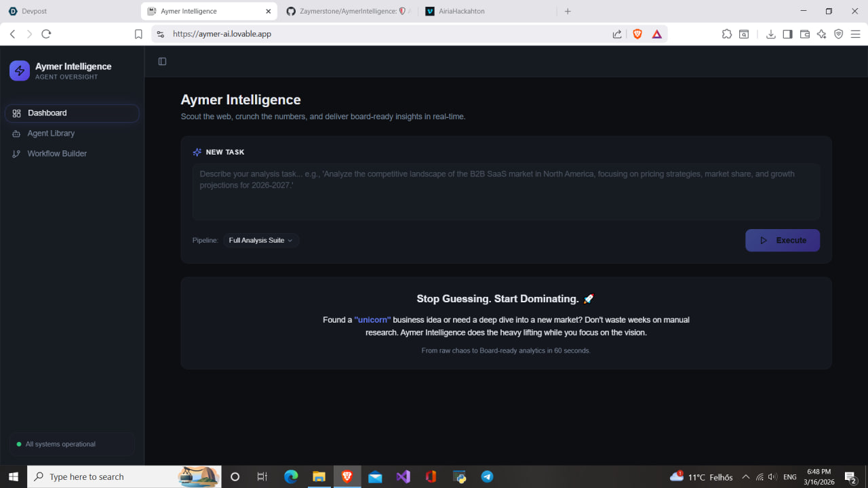Open the Full Analysis Suite pipeline dropdown

click(261, 241)
